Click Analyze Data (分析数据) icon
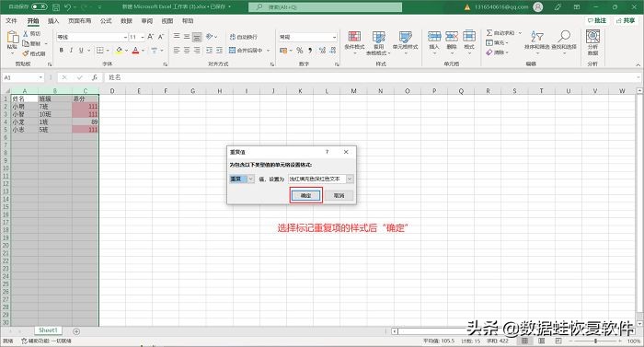 pos(592,37)
